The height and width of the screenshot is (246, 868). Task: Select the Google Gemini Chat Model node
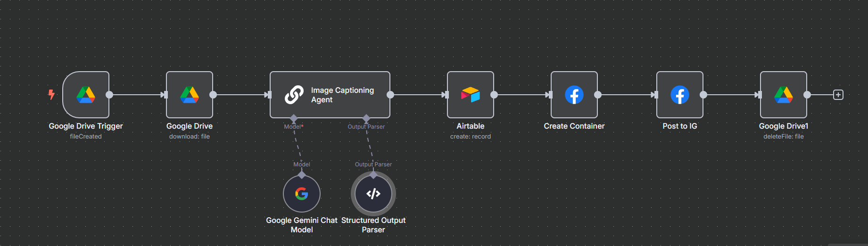302,194
